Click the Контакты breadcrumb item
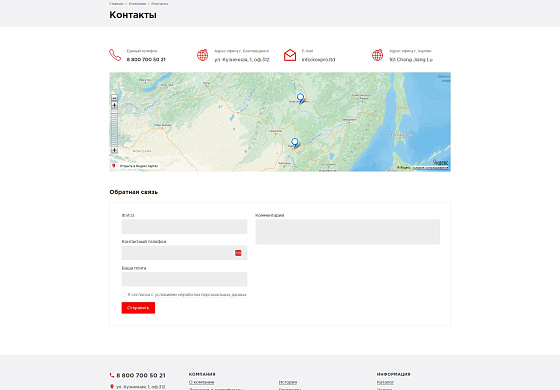Viewport: 560px width, 390px height. click(159, 4)
